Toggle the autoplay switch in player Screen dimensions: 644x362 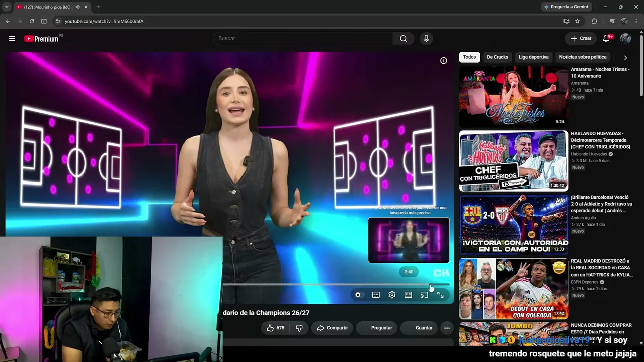tap(358, 295)
